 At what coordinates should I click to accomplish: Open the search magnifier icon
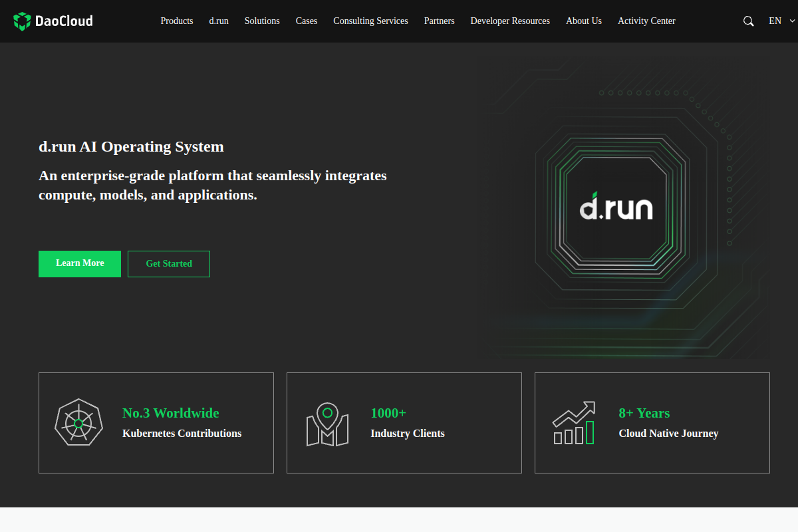pyautogui.click(x=748, y=21)
